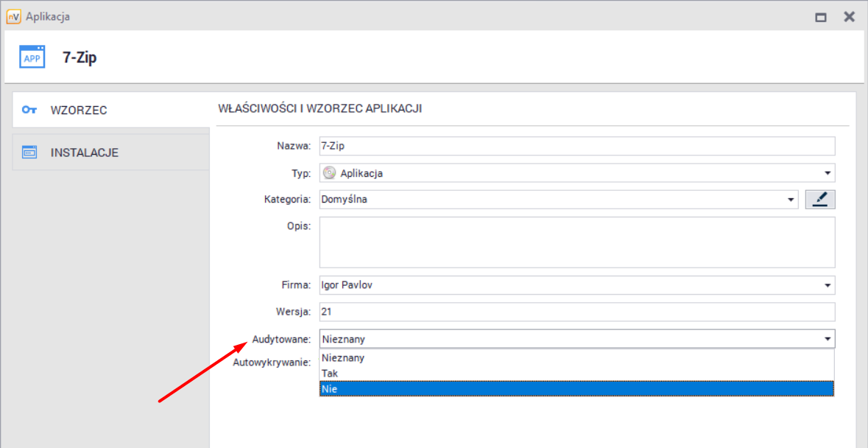This screenshot has height=448, width=868.
Task: Choose 'Tak' from the Audytowane options
Action: pos(576,373)
